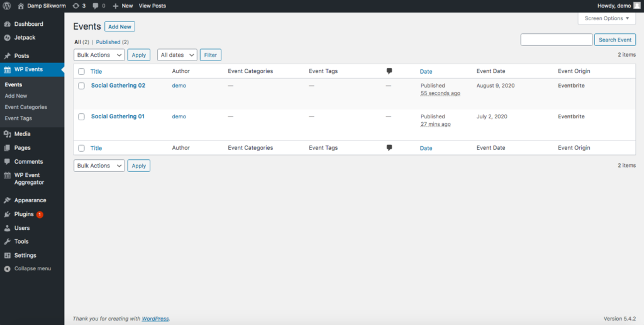Click the Add New button beside Events heading
Viewport: 644px width, 325px height.
119,26
